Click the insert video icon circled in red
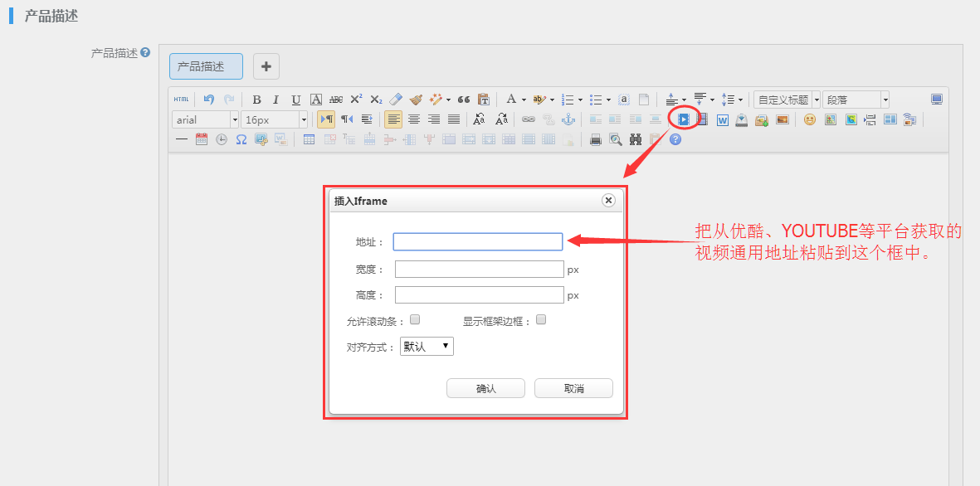Screen dimensions: 980x486 (x=683, y=119)
